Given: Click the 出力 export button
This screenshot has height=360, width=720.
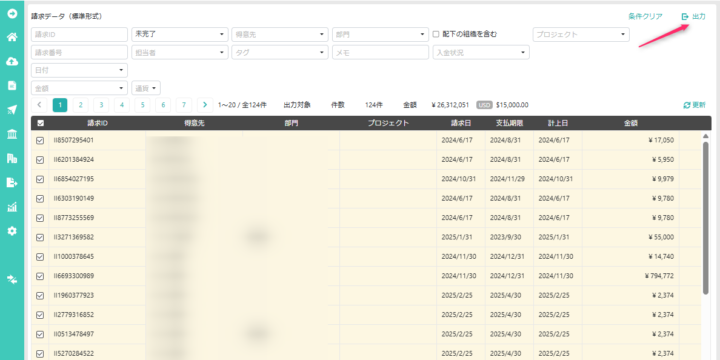Looking at the screenshot, I should click(x=693, y=17).
